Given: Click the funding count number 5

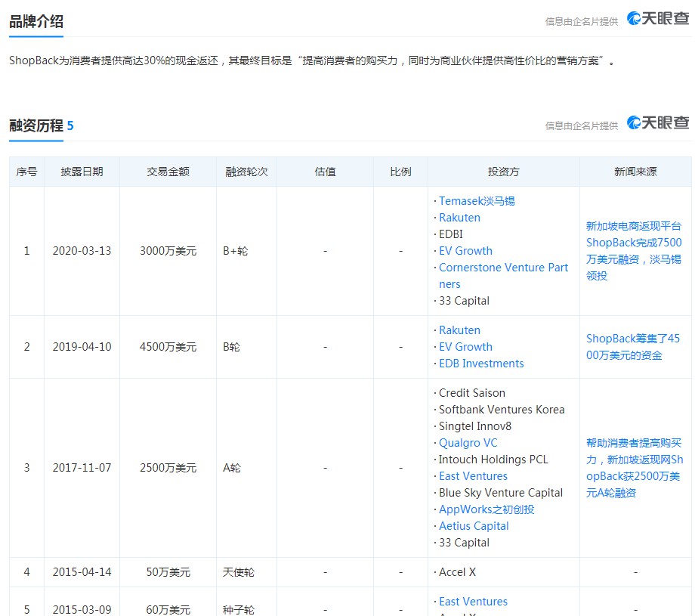Looking at the screenshot, I should coord(70,126).
